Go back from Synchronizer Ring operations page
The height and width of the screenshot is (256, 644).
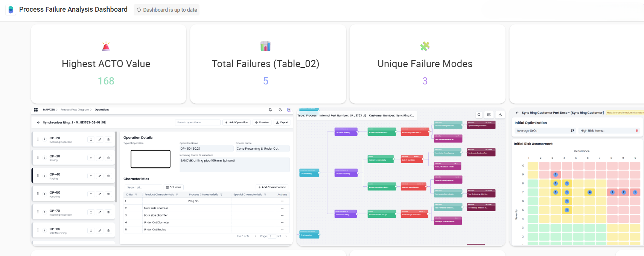(x=38, y=123)
